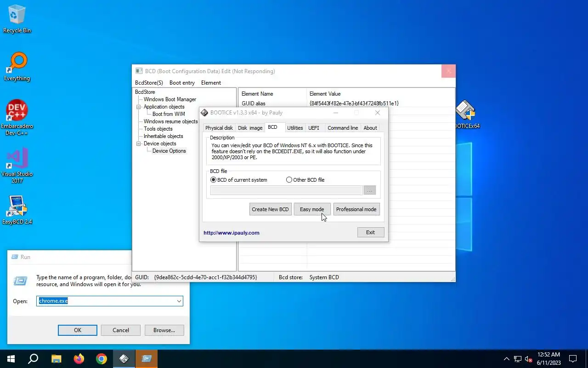588x368 pixels.
Task: Switch to the Utilities tab
Action: coord(295,128)
